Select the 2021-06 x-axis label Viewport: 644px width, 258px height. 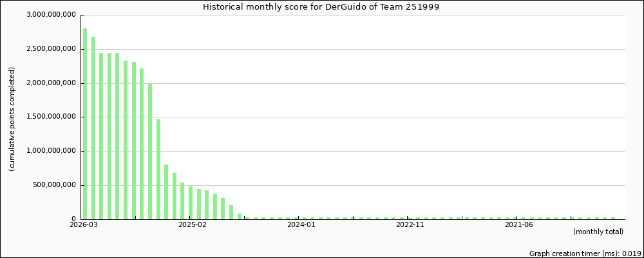tap(518, 224)
